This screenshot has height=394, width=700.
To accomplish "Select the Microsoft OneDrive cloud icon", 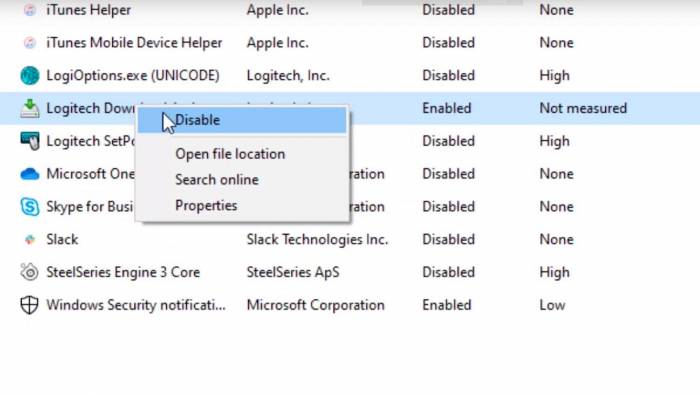I will [29, 174].
